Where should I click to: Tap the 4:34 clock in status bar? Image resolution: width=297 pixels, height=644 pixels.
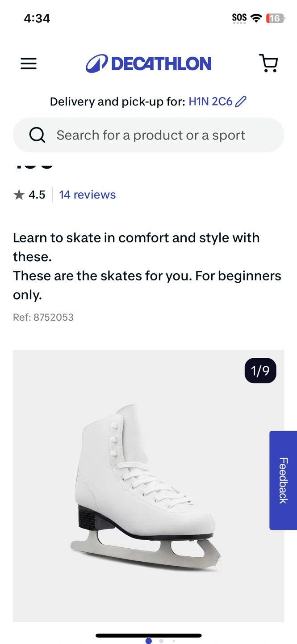[x=37, y=18]
